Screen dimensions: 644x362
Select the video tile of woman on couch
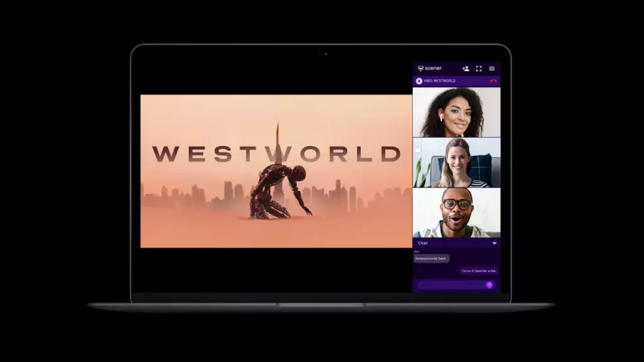pos(457,163)
